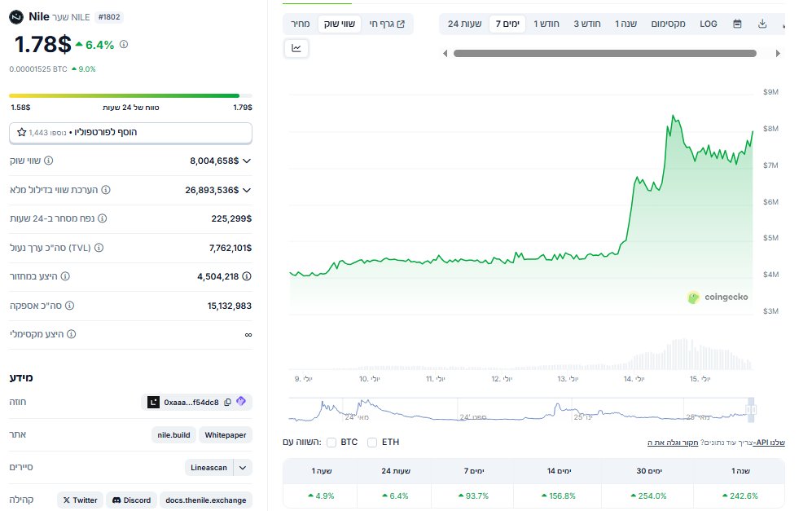Open Lineascan explorers dropdown arrow
The width and height of the screenshot is (812, 511).
click(x=243, y=468)
